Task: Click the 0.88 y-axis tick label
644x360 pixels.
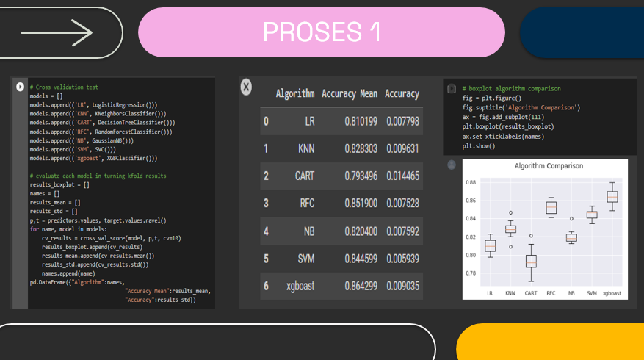Action: [x=471, y=182]
